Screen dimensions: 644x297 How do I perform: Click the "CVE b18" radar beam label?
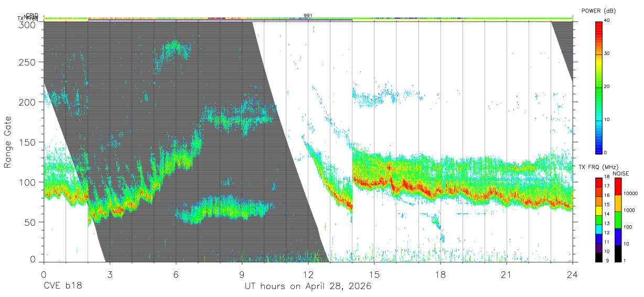pos(62,287)
